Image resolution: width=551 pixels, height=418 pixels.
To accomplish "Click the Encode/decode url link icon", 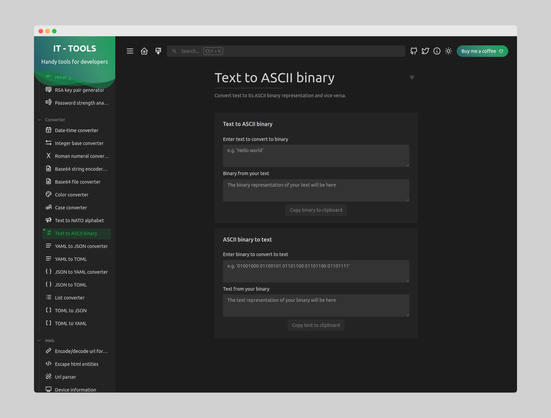I will click(x=48, y=351).
